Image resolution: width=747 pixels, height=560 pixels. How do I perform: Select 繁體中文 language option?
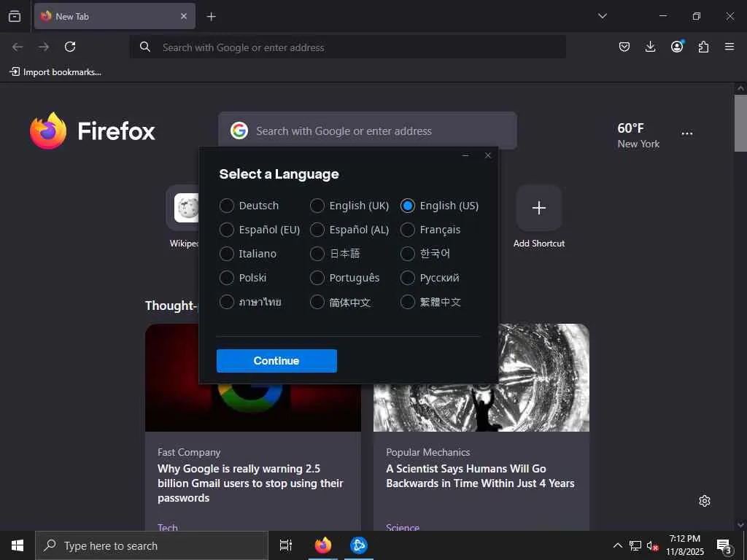pos(430,302)
